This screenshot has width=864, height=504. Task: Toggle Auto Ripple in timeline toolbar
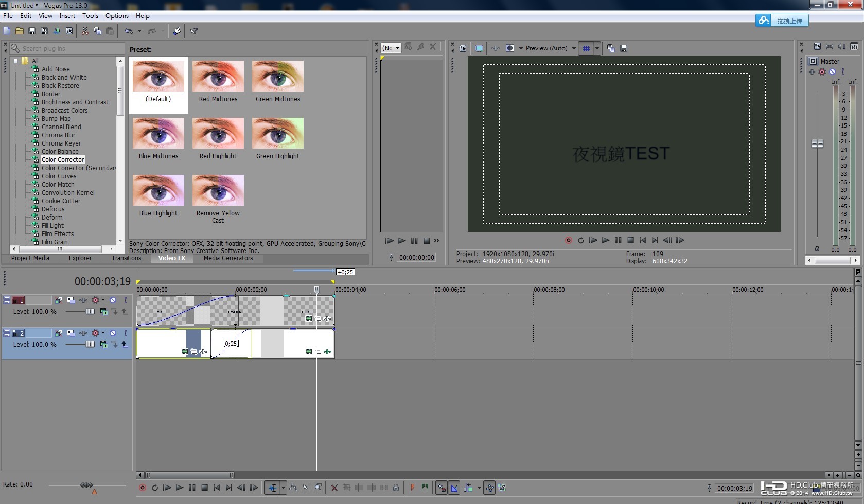pyautogui.click(x=468, y=488)
